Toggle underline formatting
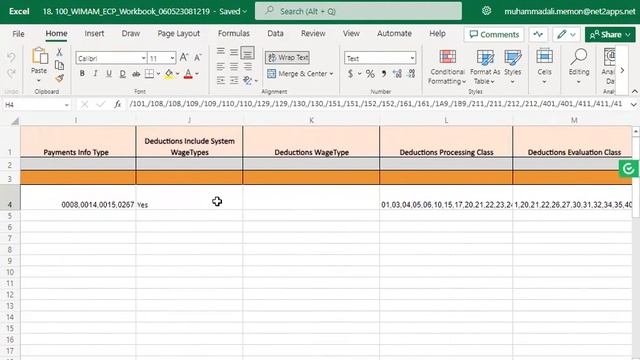640x360 pixels. point(109,73)
